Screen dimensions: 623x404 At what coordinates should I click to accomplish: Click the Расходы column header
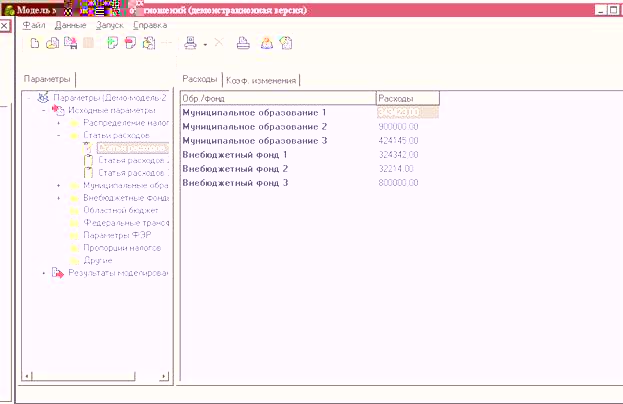[406, 98]
